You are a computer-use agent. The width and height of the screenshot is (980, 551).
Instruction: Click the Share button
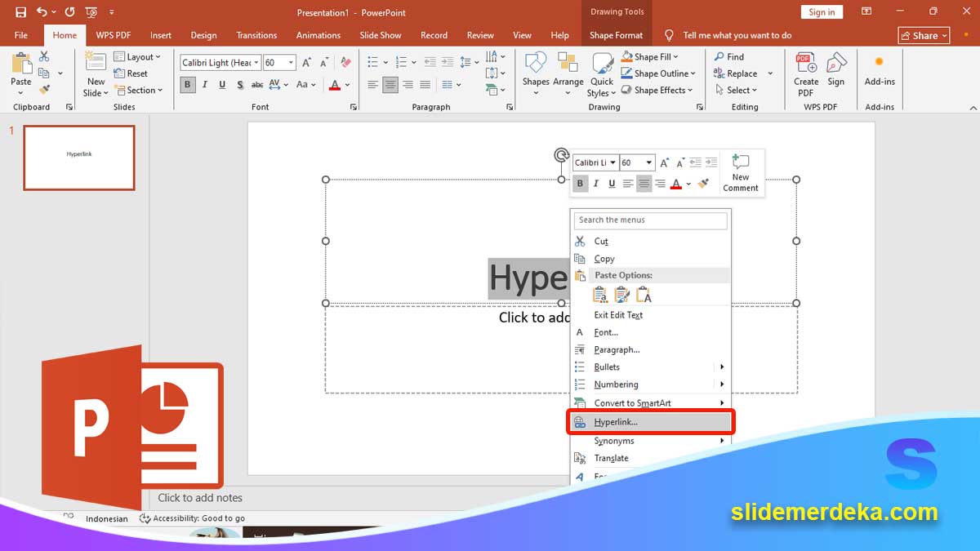tap(924, 35)
